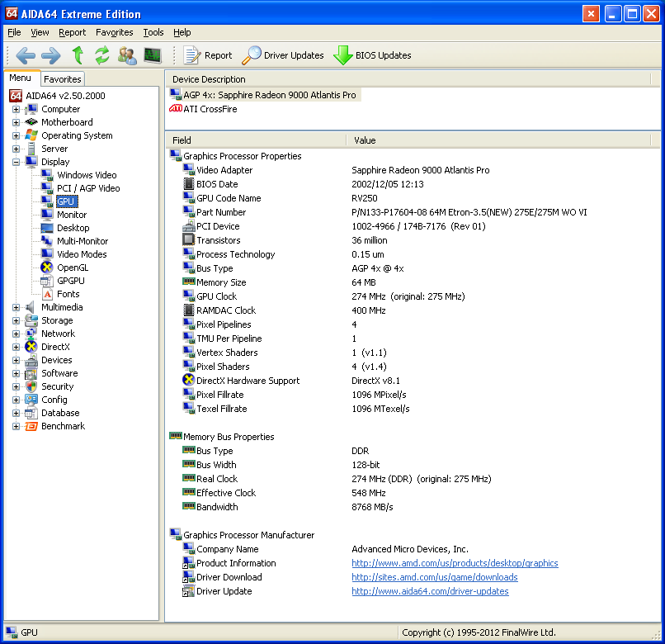
Task: Click the Value column header
Action: click(498, 140)
